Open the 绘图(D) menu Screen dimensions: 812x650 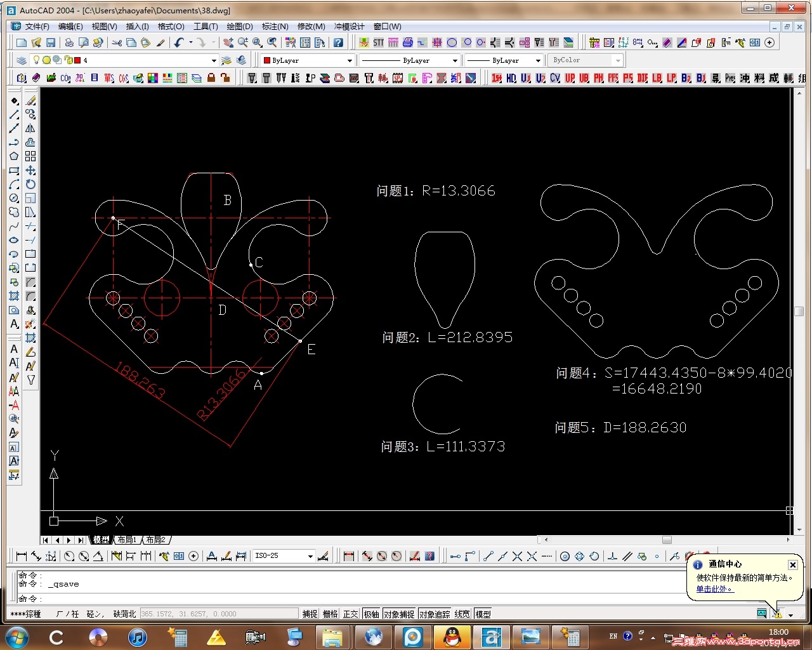[x=240, y=26]
